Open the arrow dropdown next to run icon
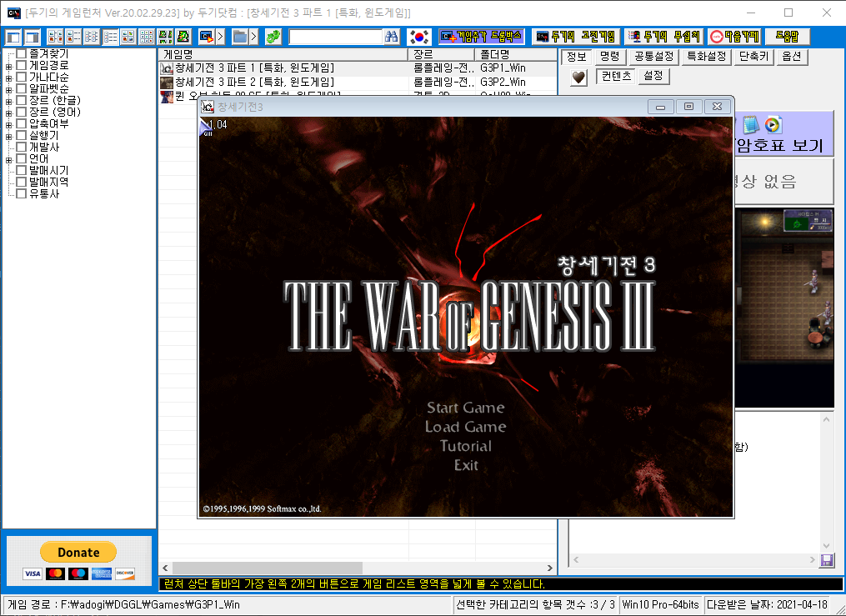Image resolution: width=846 pixels, height=616 pixels. (x=220, y=37)
